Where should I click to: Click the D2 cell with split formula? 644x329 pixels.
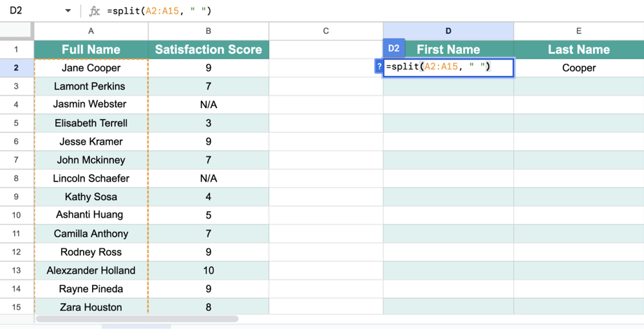pos(448,68)
